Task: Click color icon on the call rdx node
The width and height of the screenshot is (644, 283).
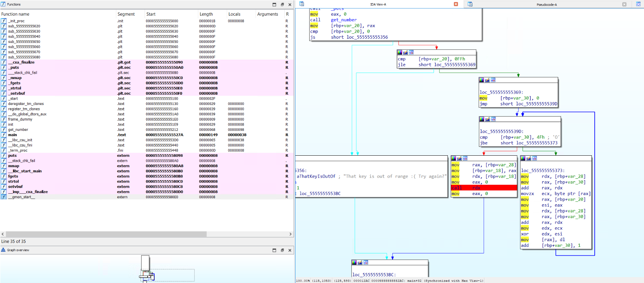Action: click(x=454, y=158)
